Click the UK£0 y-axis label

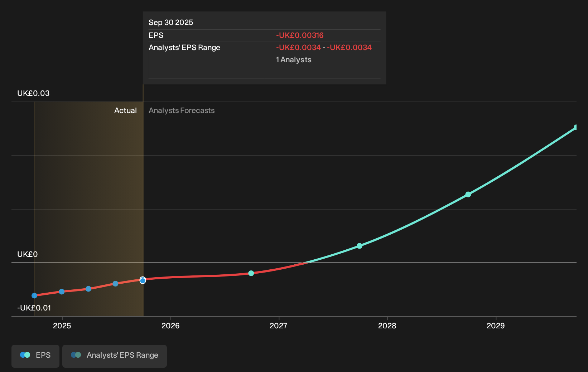[28, 254]
